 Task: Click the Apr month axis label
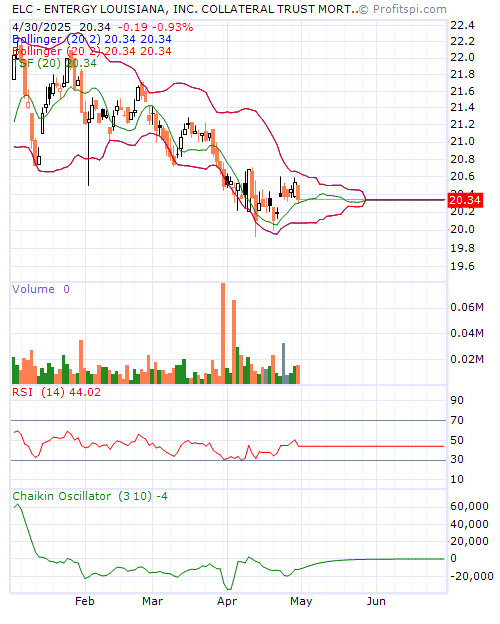point(227,601)
